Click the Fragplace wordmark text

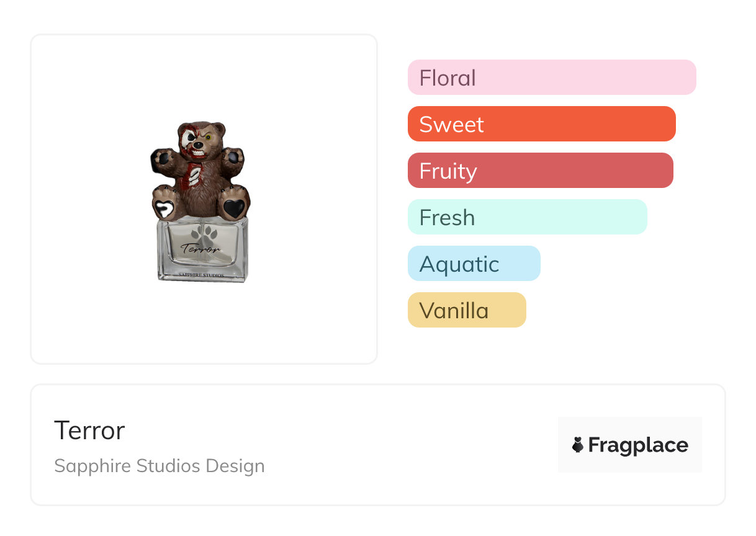[638, 445]
